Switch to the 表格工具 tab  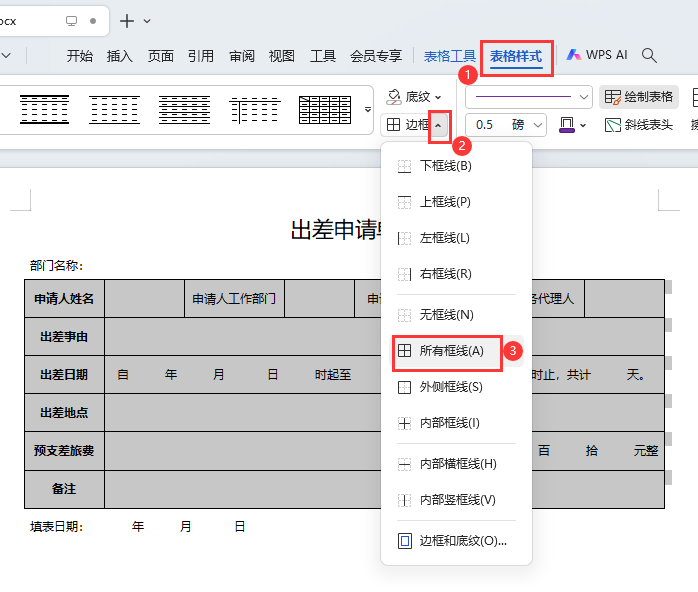click(450, 57)
